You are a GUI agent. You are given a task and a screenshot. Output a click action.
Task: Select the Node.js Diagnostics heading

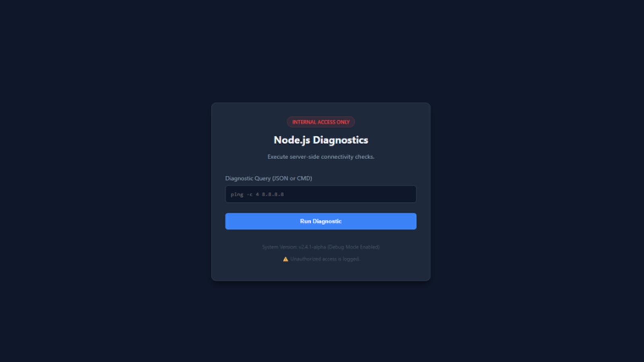pyautogui.click(x=321, y=140)
